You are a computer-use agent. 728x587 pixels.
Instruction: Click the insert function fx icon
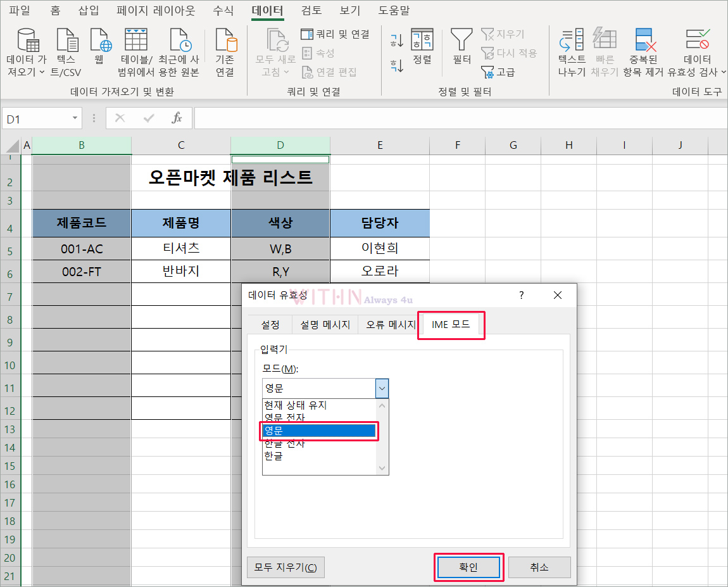177,118
